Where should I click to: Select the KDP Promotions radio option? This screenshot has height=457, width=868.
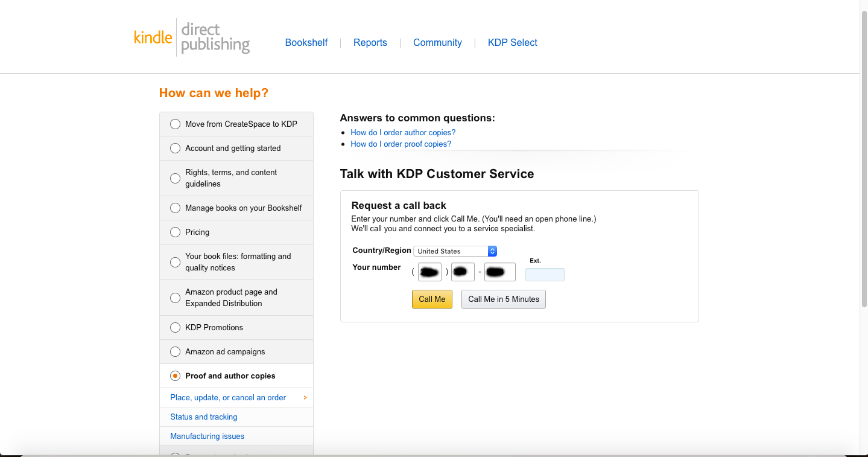(176, 328)
